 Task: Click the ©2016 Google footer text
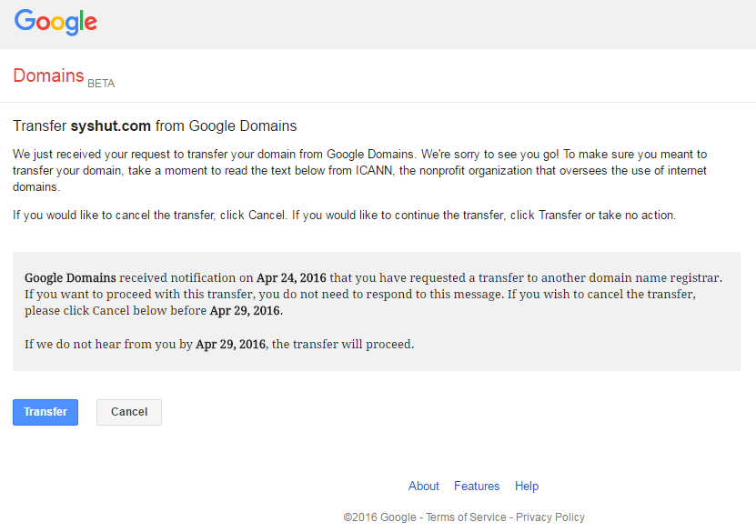tap(380, 517)
